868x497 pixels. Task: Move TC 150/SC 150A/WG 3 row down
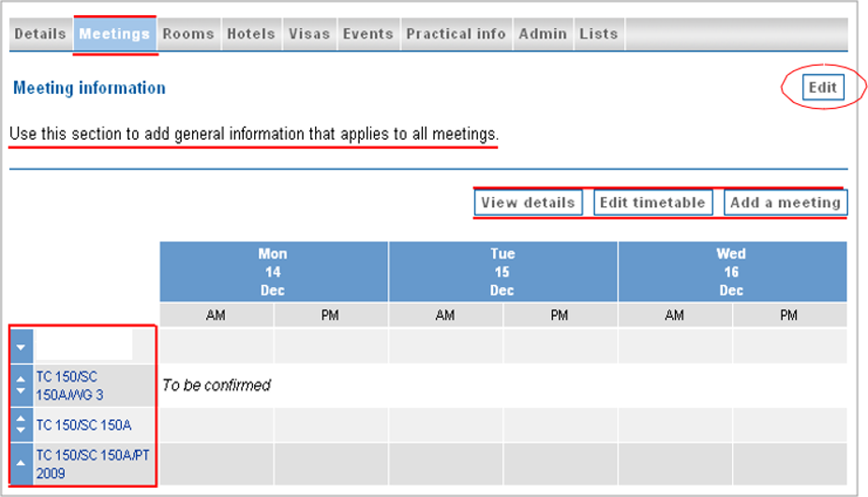point(21,391)
